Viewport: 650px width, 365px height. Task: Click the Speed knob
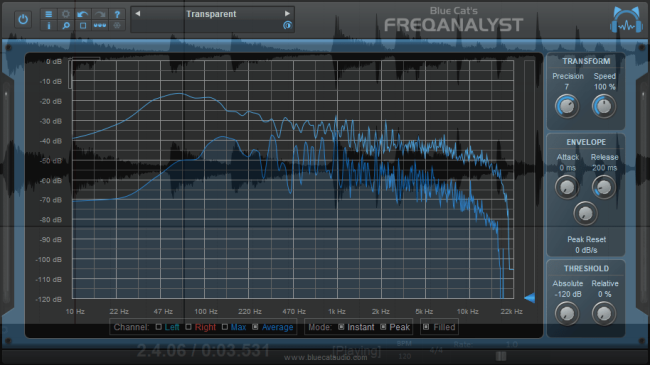[x=604, y=106]
